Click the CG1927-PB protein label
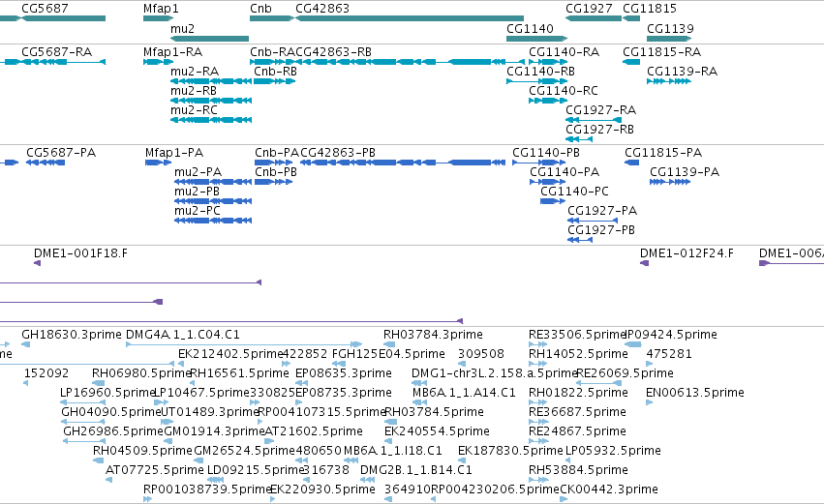The image size is (824, 504). (x=601, y=230)
